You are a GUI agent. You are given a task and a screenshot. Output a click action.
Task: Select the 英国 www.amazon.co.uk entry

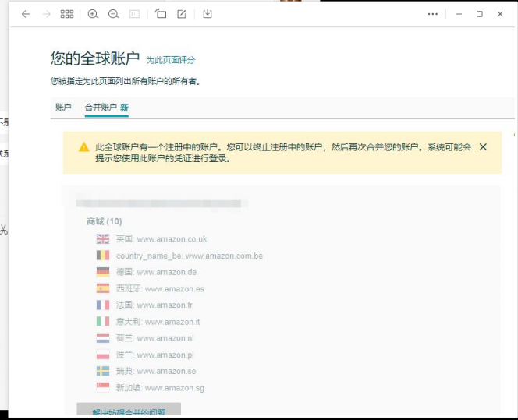click(151, 239)
